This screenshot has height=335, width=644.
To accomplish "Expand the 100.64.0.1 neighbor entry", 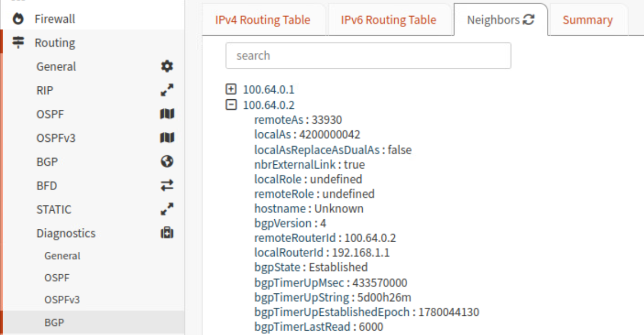I will (231, 90).
